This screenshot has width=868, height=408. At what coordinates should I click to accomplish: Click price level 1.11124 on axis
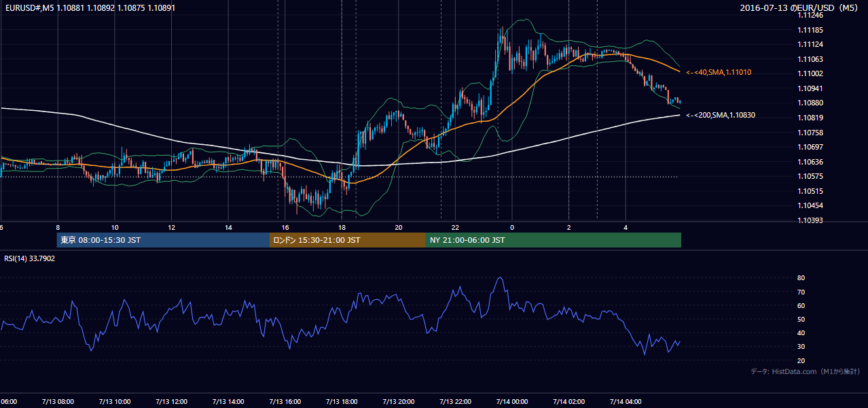click(810, 45)
